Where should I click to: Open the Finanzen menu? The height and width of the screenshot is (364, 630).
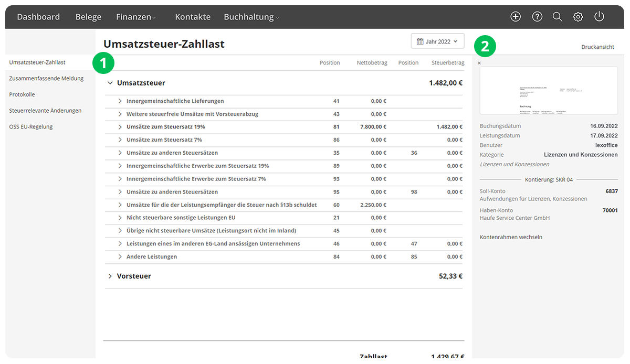pyautogui.click(x=136, y=17)
